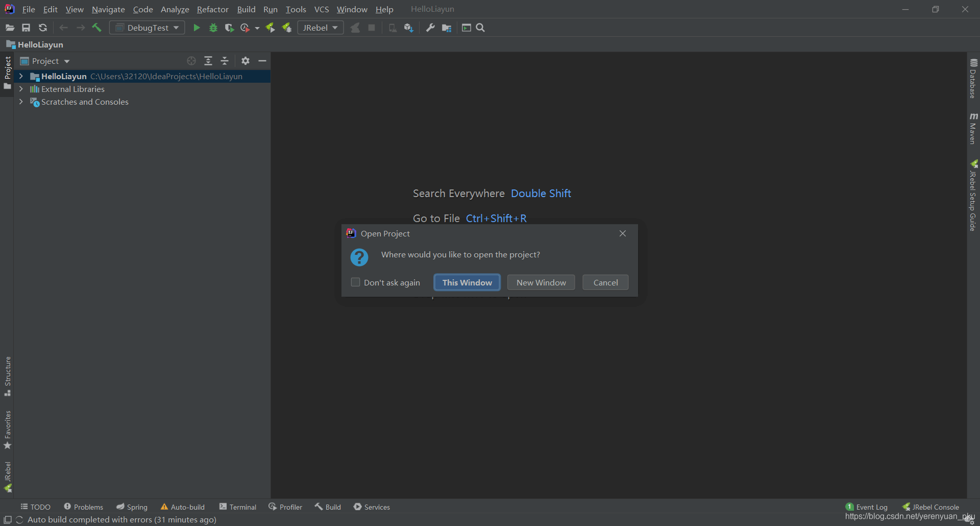Synchronize reload icon in toolbar

43,28
